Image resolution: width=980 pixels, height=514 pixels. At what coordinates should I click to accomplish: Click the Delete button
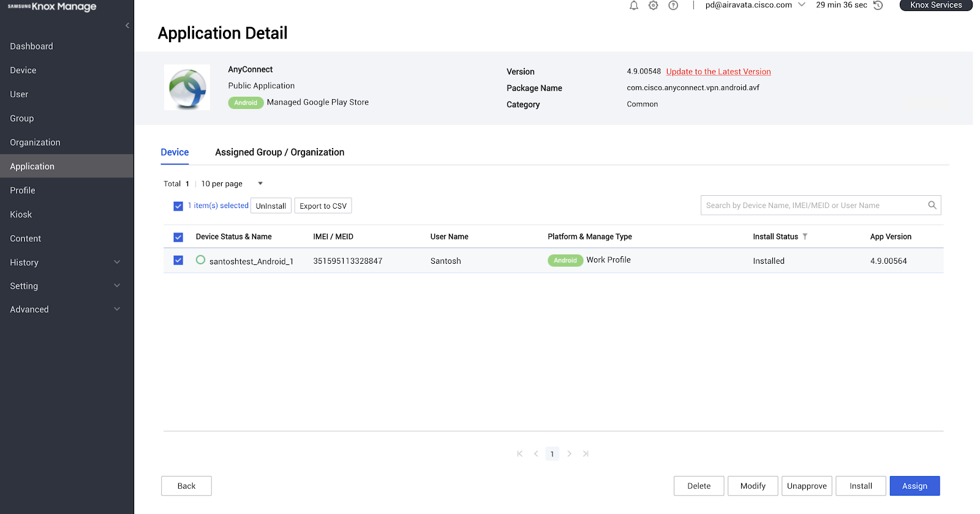[699, 486]
